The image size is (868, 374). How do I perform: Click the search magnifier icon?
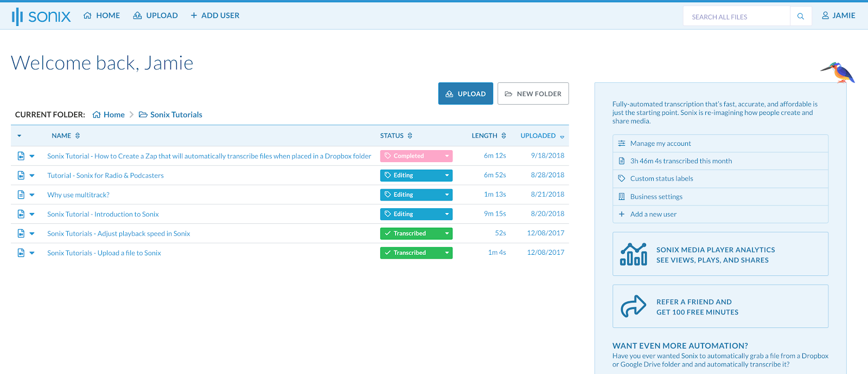tap(801, 16)
